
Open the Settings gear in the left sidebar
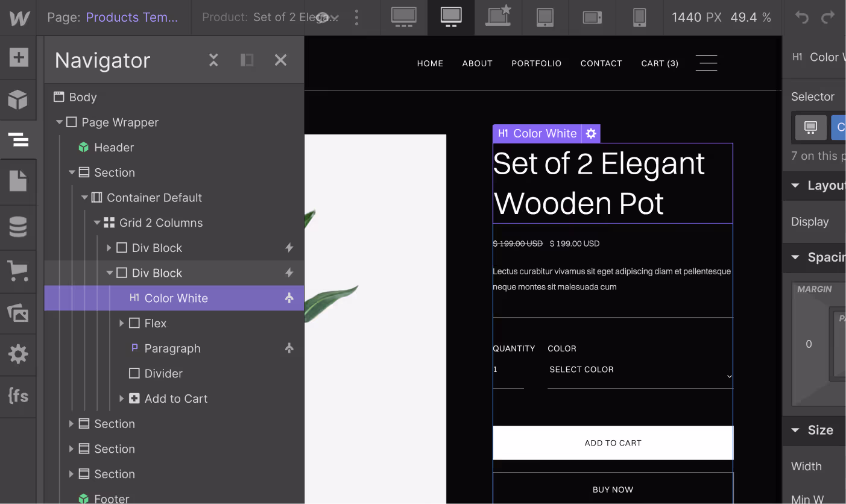click(18, 354)
